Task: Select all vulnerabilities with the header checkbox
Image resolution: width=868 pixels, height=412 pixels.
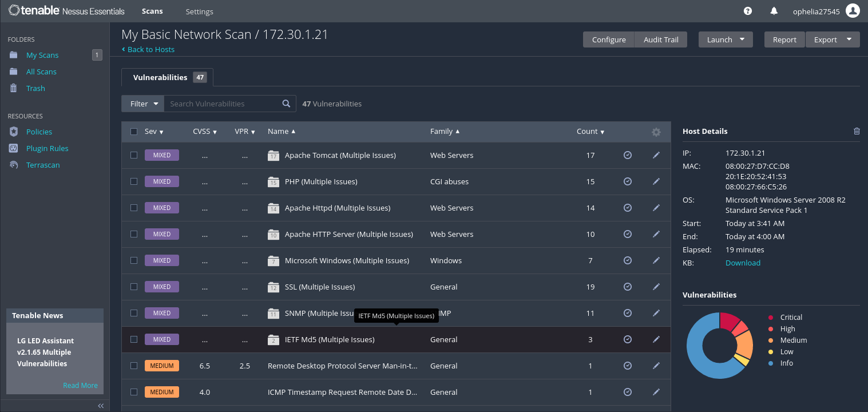Action: click(x=133, y=131)
